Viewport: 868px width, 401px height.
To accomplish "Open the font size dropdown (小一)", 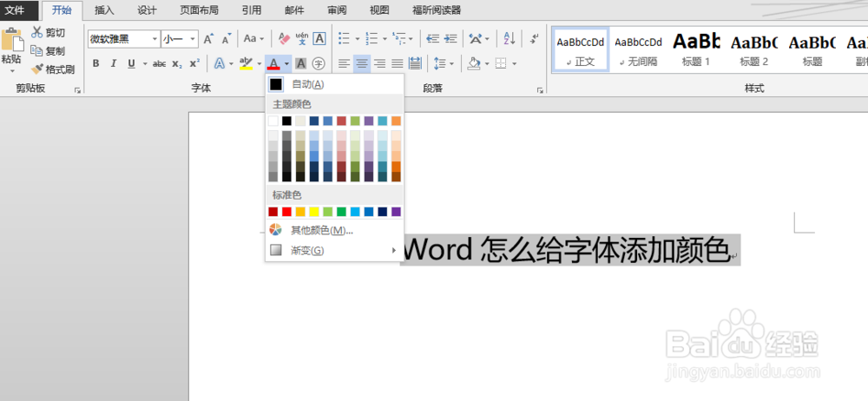I will [x=193, y=39].
